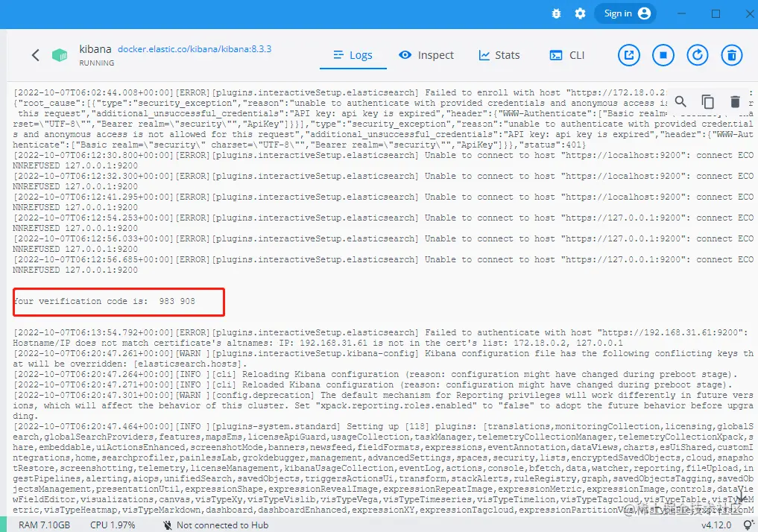
Task: Click the Not connected to Hub status
Action: [x=215, y=525]
